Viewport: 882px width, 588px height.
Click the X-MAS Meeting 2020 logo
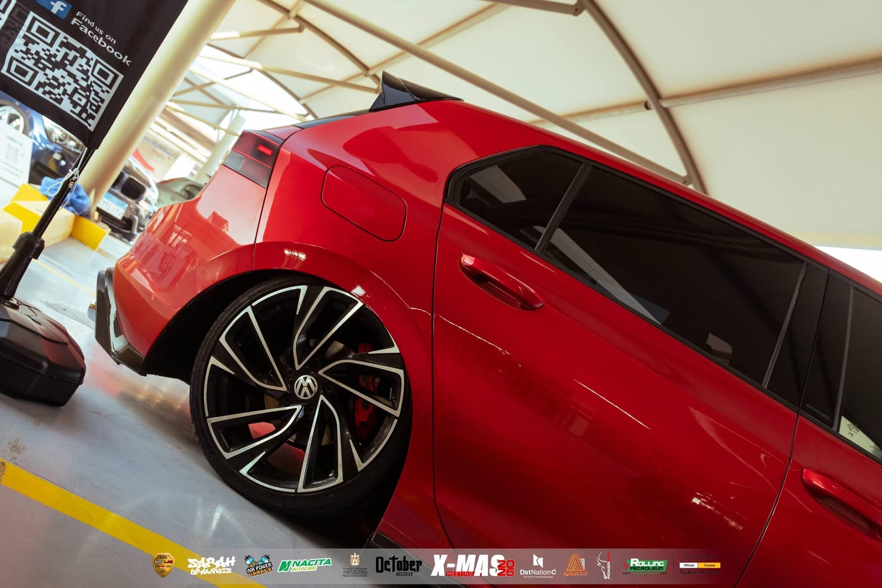(473, 566)
